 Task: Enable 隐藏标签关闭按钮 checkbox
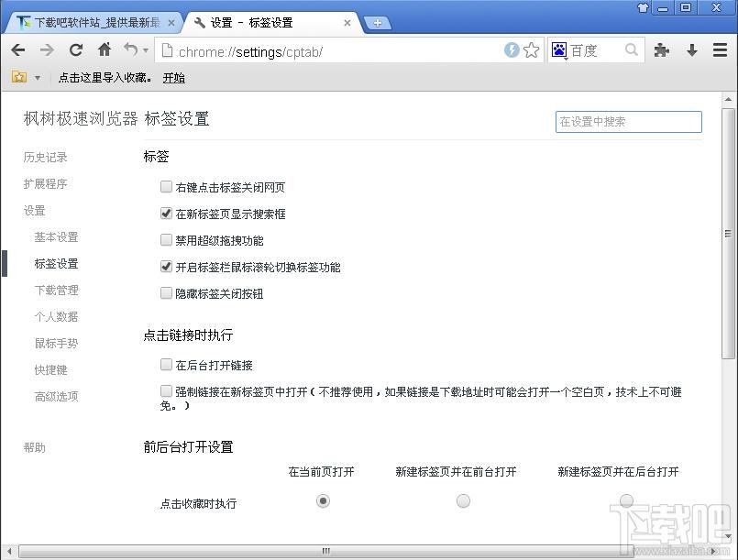click(166, 292)
